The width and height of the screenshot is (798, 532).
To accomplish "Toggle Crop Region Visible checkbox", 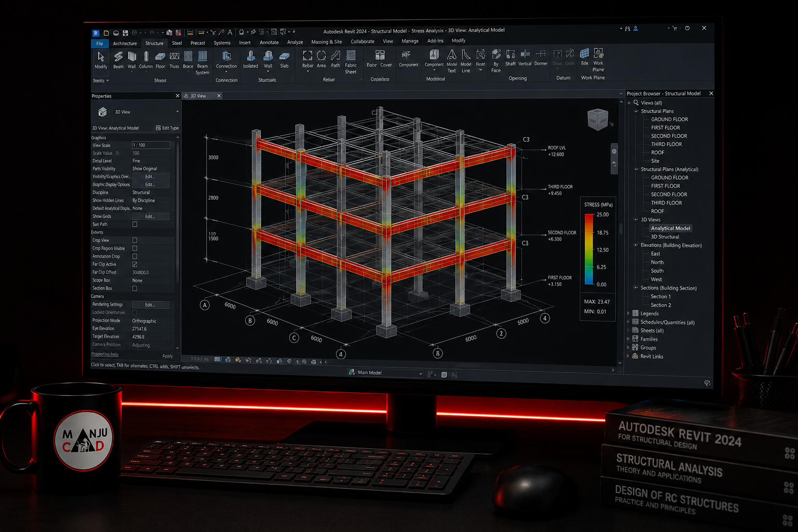I will coord(135,248).
